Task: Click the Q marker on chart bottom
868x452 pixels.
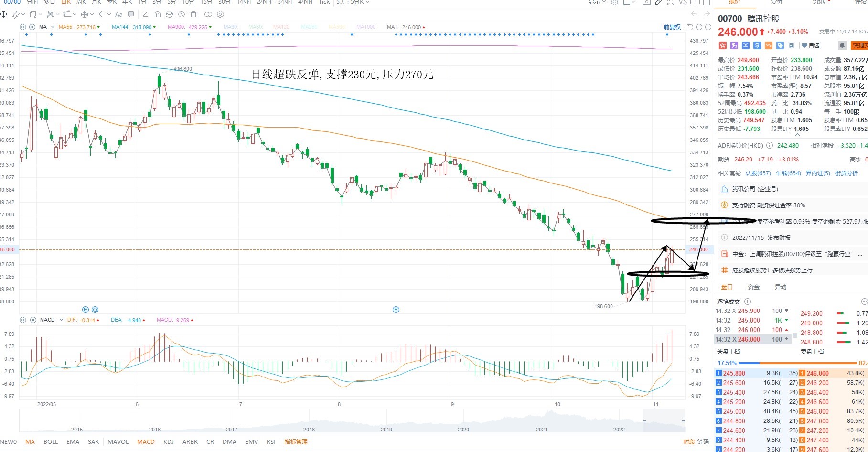Action: point(95,310)
